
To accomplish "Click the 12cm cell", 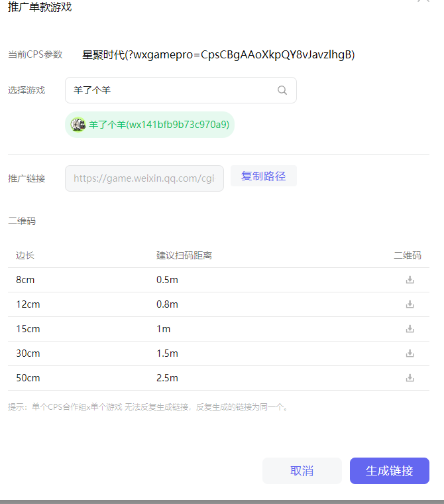I will coord(28,304).
